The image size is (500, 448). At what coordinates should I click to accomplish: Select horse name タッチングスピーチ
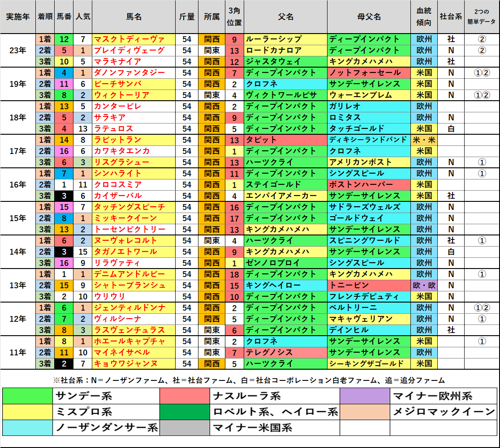click(x=134, y=207)
